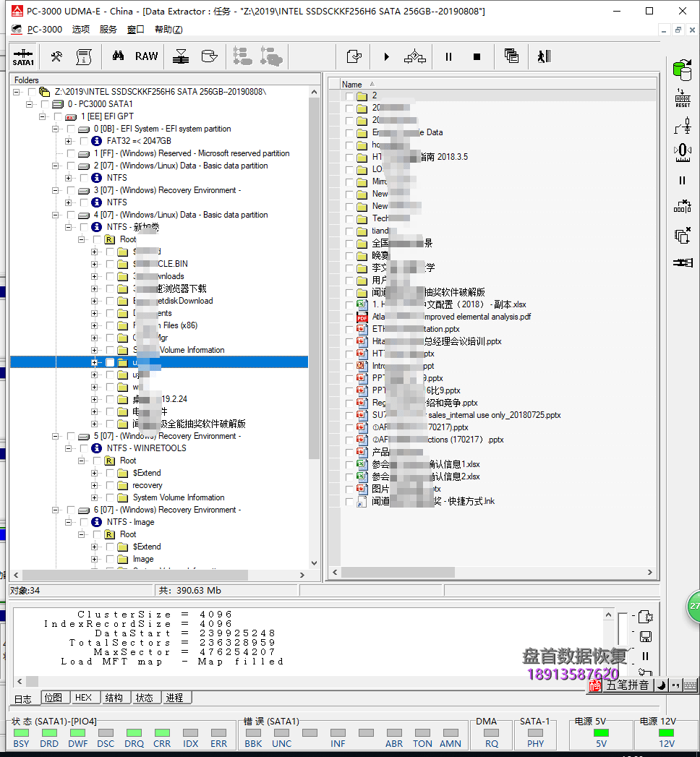Tick checkbox for improved elemental analysis.pdf

point(349,317)
